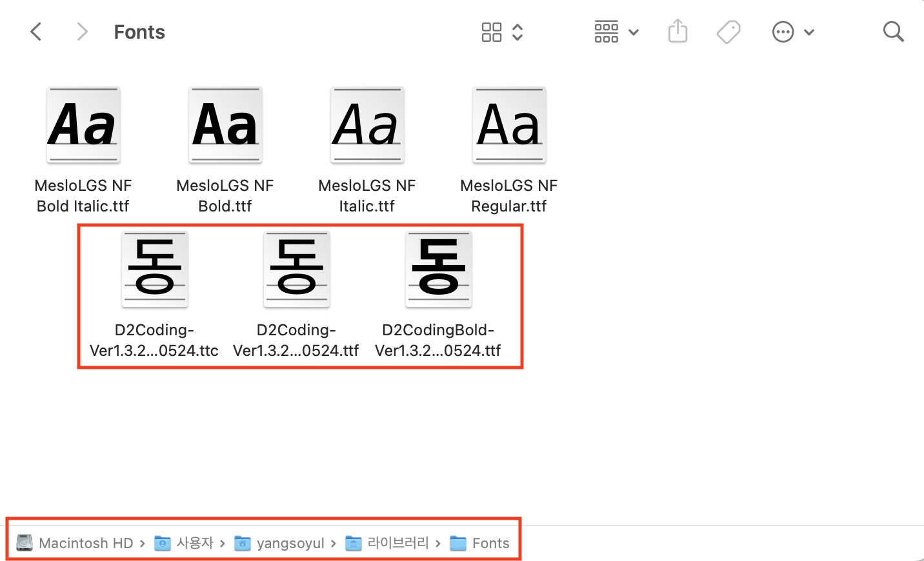Click the Fonts window title
This screenshot has height=561, width=924.
coord(139,32)
